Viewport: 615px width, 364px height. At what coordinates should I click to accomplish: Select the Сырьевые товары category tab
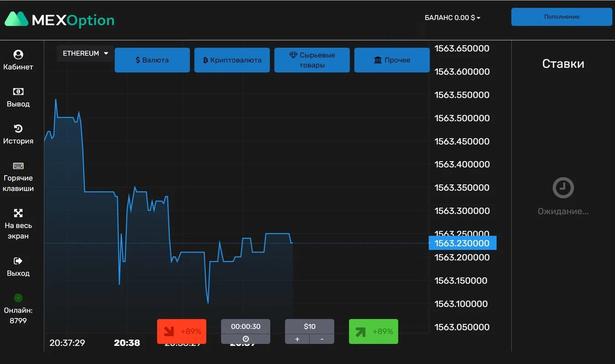312,60
